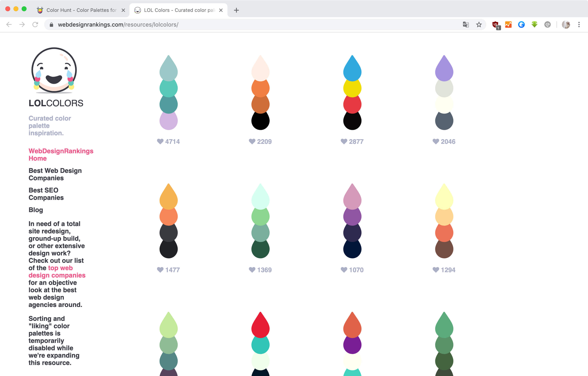The width and height of the screenshot is (588, 376).
Task: Click the 2877 like count
Action: pyautogui.click(x=356, y=142)
